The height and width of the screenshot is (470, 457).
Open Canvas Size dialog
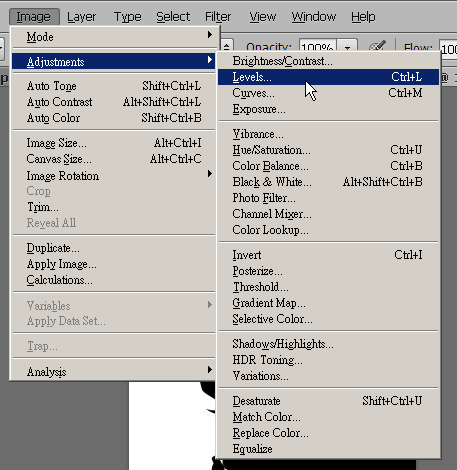114,159
